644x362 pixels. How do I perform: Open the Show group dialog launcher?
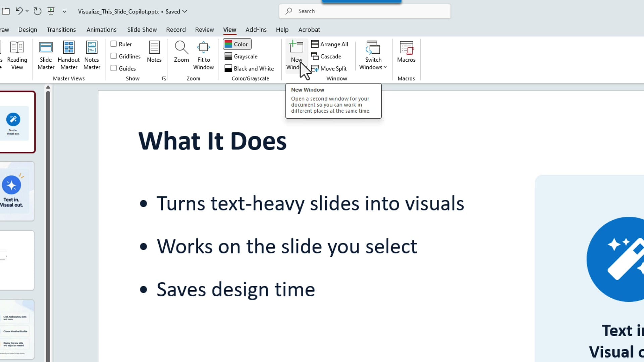[164, 78]
